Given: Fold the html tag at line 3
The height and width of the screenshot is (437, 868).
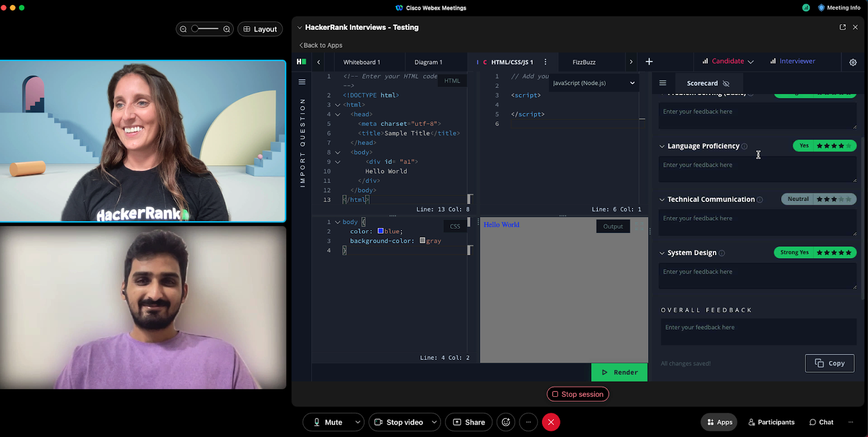Looking at the screenshot, I should [337, 105].
